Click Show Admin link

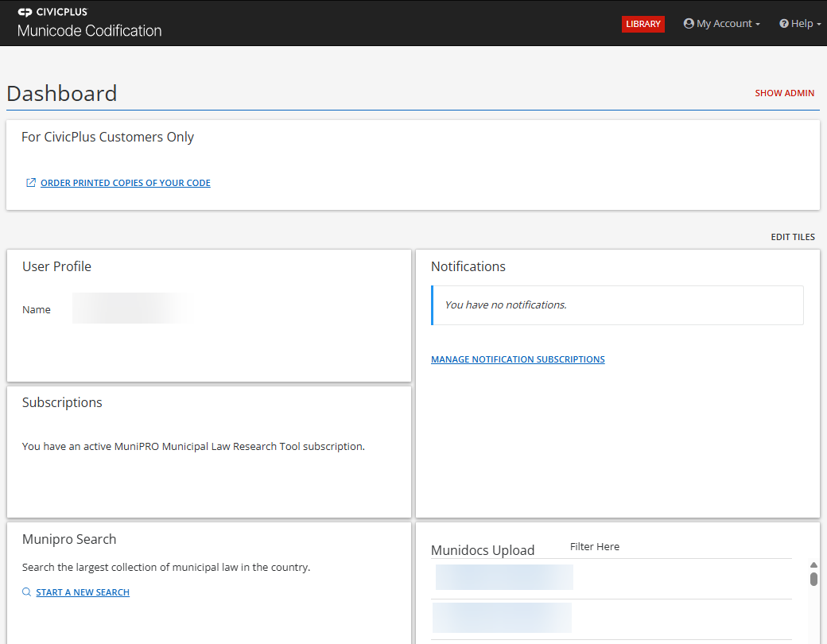784,93
